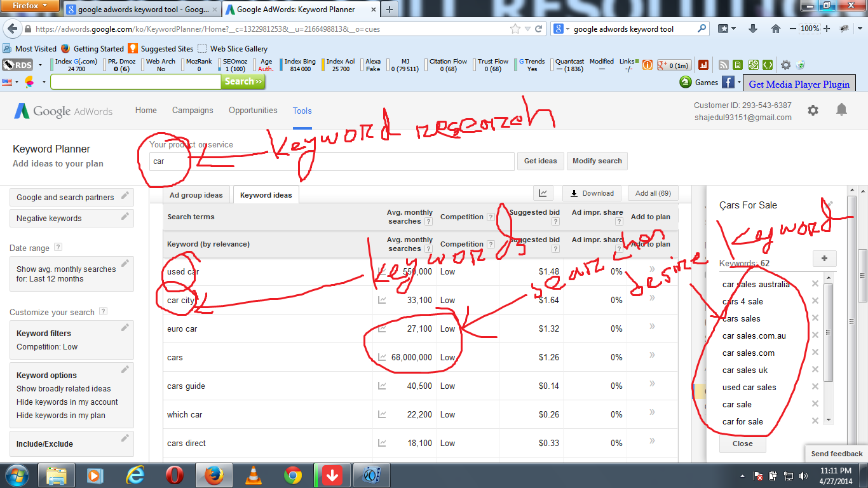The width and height of the screenshot is (868, 488).
Task: Click the Modify search button
Action: 597,161
